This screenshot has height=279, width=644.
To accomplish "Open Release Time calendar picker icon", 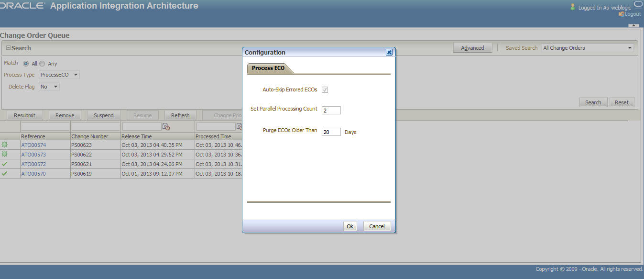I will click(x=166, y=127).
